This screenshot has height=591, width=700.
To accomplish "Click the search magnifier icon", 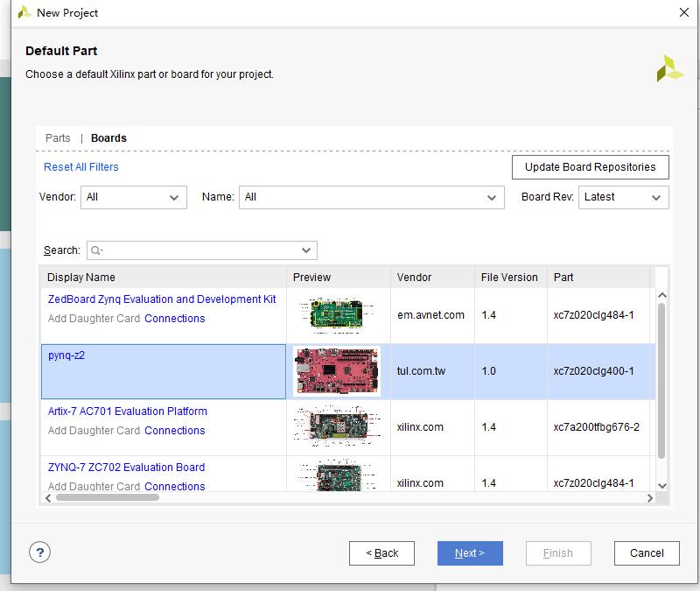I will click(96, 250).
